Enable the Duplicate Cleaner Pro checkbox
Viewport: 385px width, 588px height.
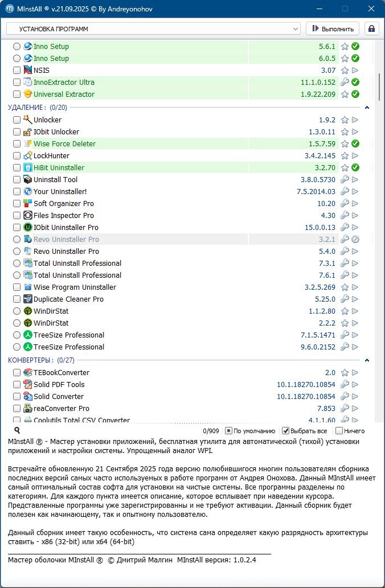pos(17,299)
